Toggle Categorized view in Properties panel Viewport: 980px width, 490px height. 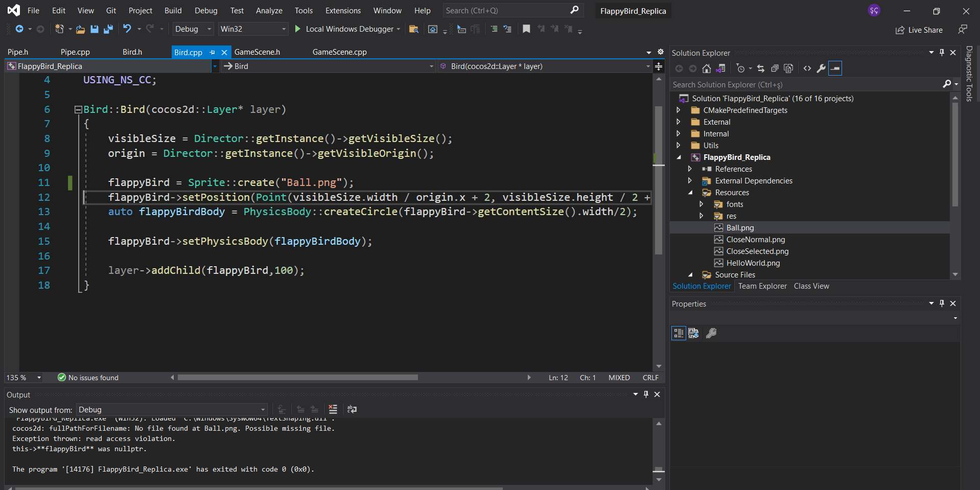tap(679, 333)
